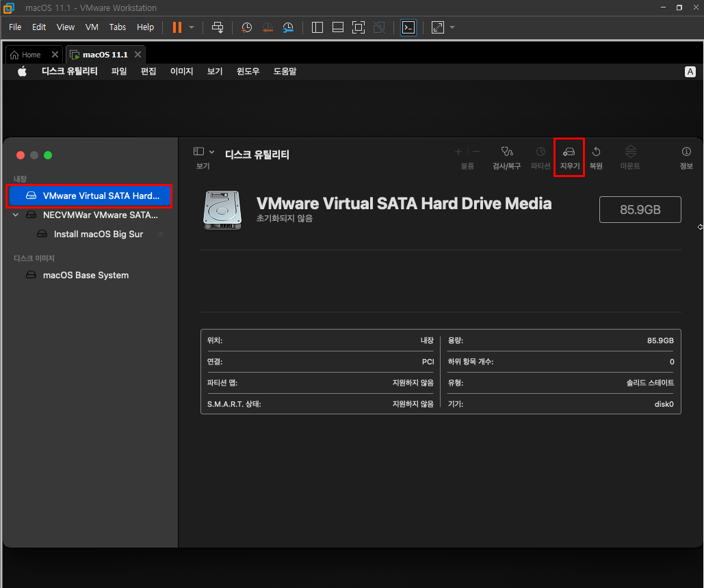Click VMware Virtual SATA Hard Drive Media heading
This screenshot has width=704, height=588.
click(404, 203)
